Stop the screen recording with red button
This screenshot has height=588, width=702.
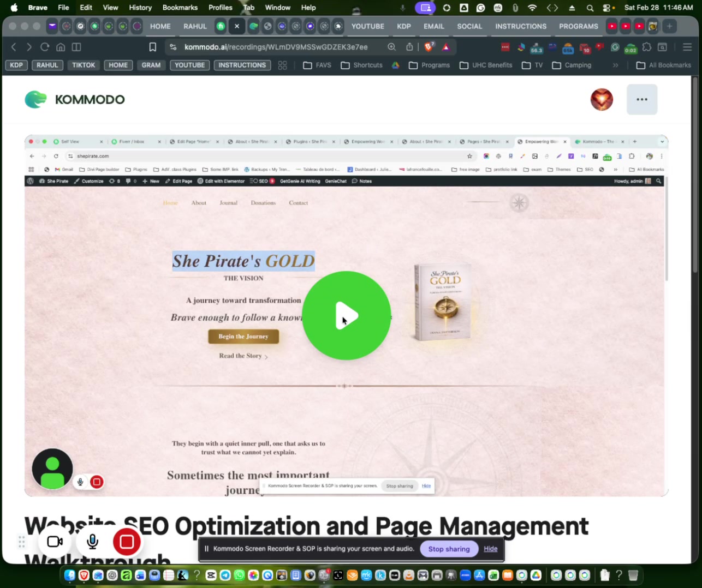(127, 542)
